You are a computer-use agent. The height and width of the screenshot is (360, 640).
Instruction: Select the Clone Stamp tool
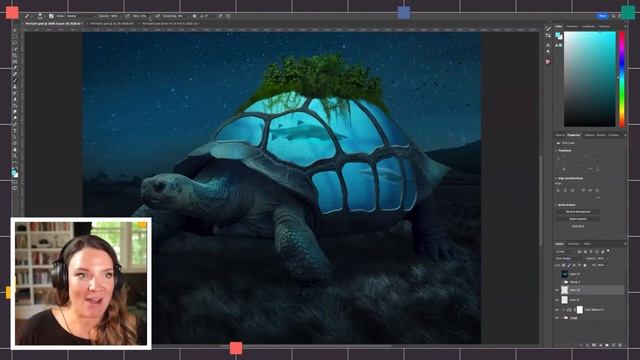click(15, 87)
